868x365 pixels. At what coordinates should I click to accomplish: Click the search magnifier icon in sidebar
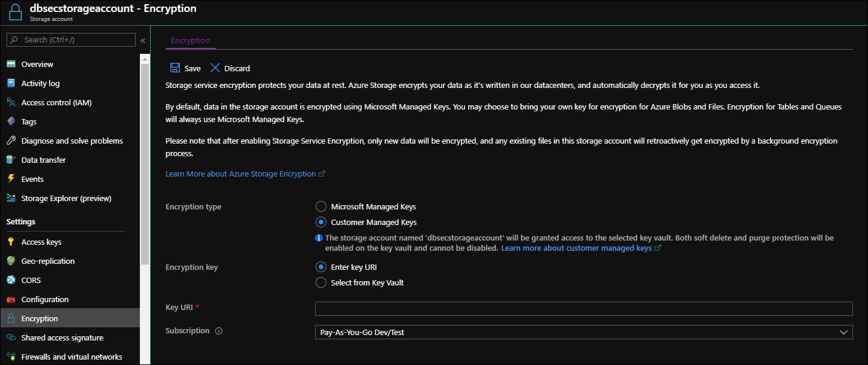click(15, 40)
